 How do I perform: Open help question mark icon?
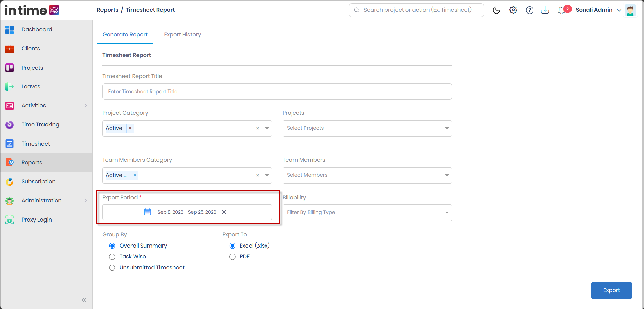530,10
